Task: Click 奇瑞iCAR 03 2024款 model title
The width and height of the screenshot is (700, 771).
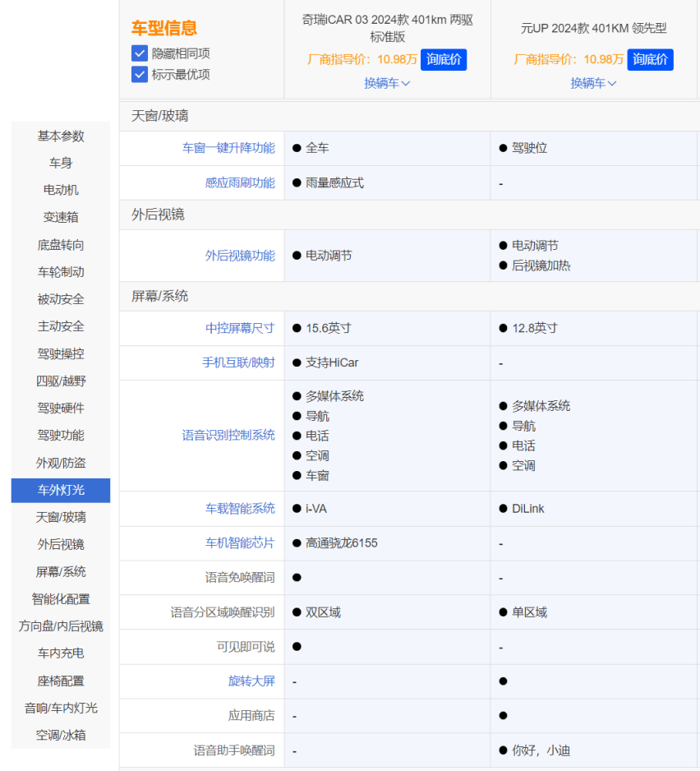Action: (x=387, y=28)
